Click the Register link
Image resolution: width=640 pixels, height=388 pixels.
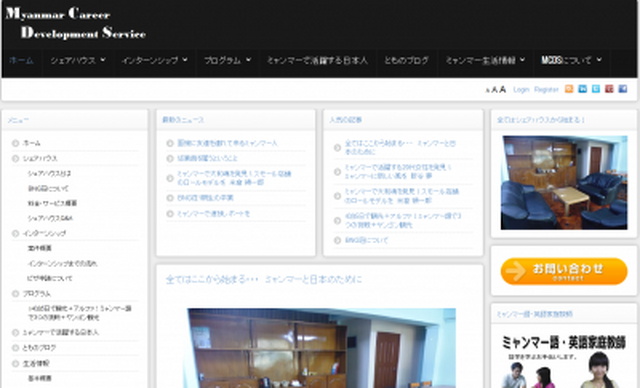point(546,89)
